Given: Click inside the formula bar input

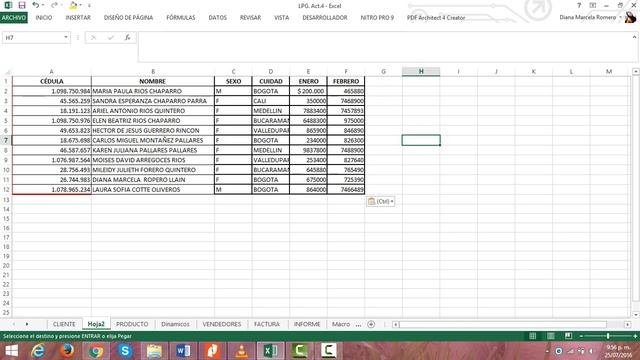Looking at the screenshot, I should point(386,47).
